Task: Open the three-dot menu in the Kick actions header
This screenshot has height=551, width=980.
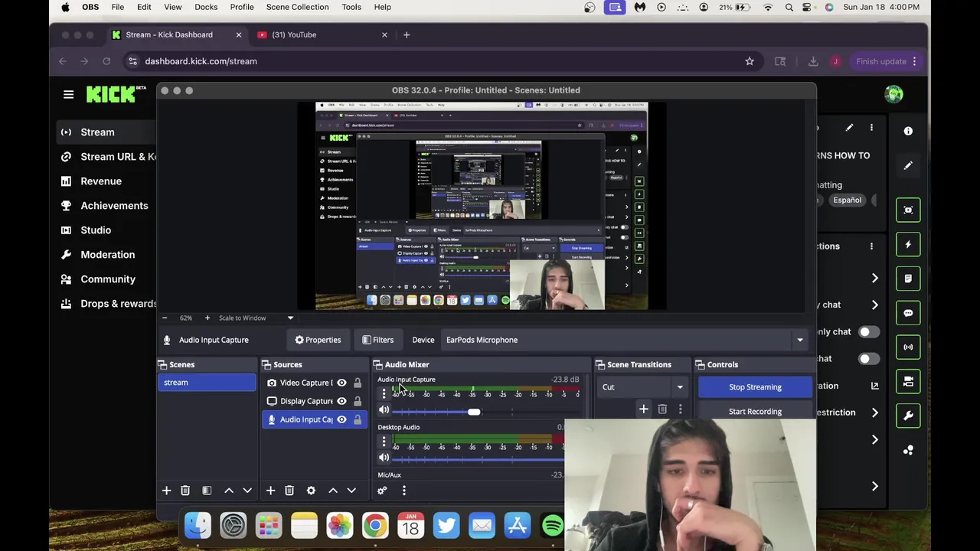Action: click(871, 246)
